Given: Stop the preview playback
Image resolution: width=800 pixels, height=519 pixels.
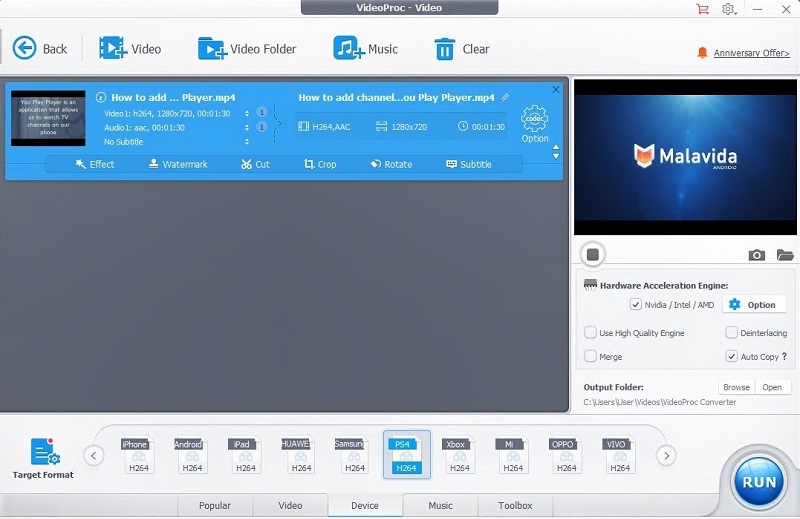Looking at the screenshot, I should coord(593,254).
